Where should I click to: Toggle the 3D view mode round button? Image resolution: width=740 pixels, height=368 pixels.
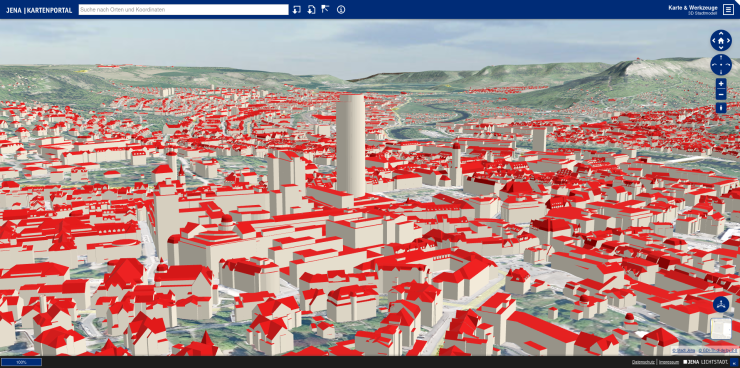(721, 304)
